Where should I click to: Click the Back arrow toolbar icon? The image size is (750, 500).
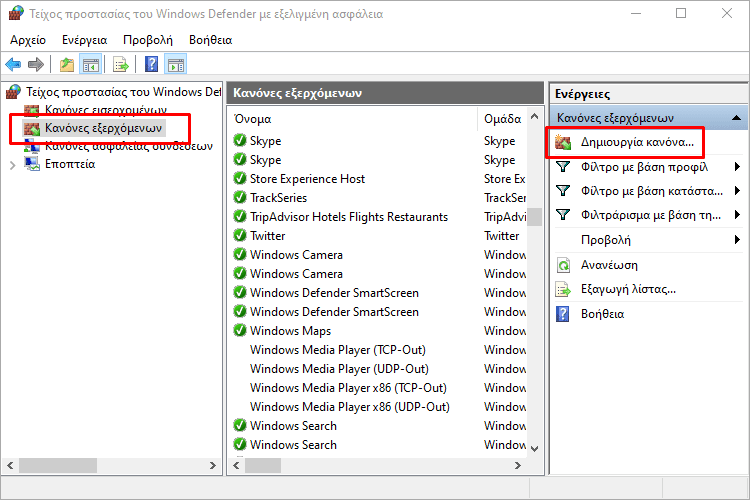[13, 64]
